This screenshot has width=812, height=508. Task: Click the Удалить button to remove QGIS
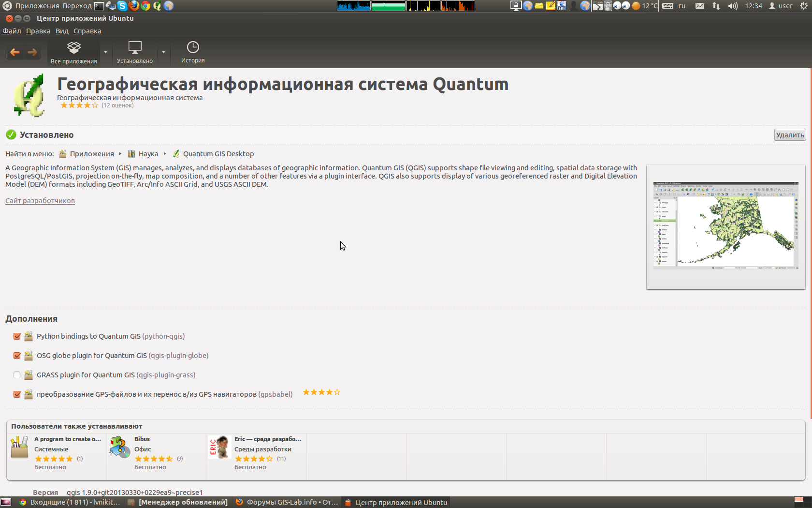[790, 135]
